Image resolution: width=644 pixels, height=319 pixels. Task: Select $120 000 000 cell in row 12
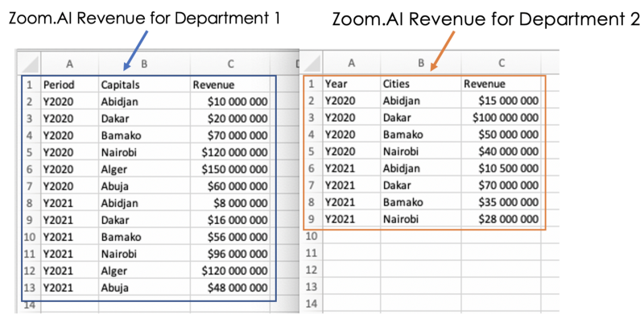coord(230,271)
